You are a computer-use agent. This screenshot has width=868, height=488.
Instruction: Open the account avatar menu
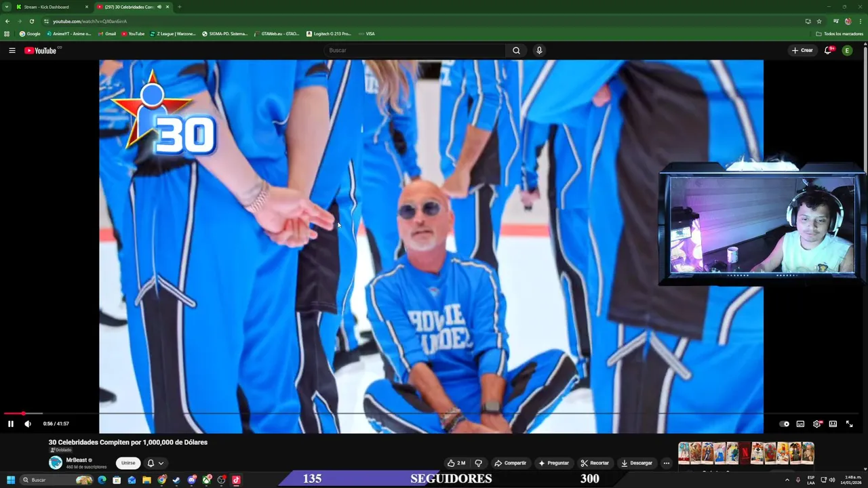847,50
